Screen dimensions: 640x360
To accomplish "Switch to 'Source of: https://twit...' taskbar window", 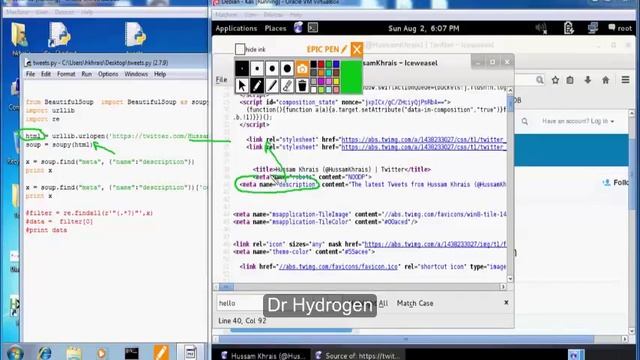I will point(359,356).
